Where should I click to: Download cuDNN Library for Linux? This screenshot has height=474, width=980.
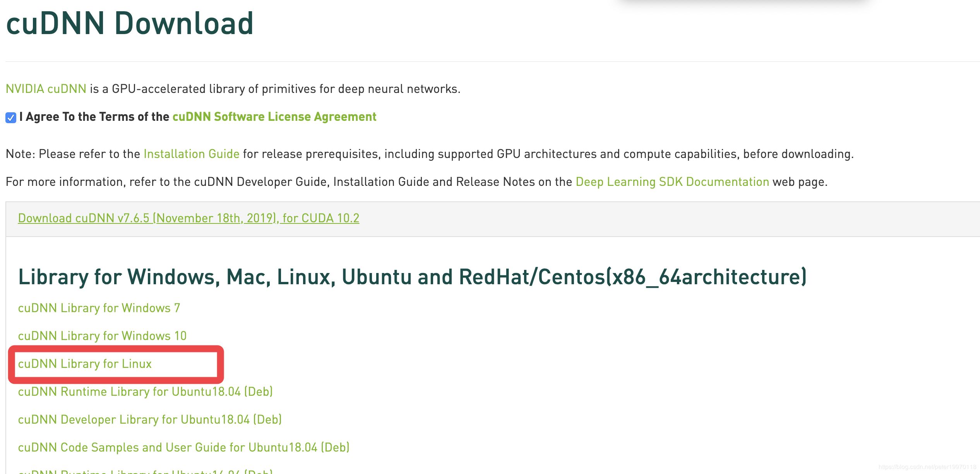pos(85,364)
